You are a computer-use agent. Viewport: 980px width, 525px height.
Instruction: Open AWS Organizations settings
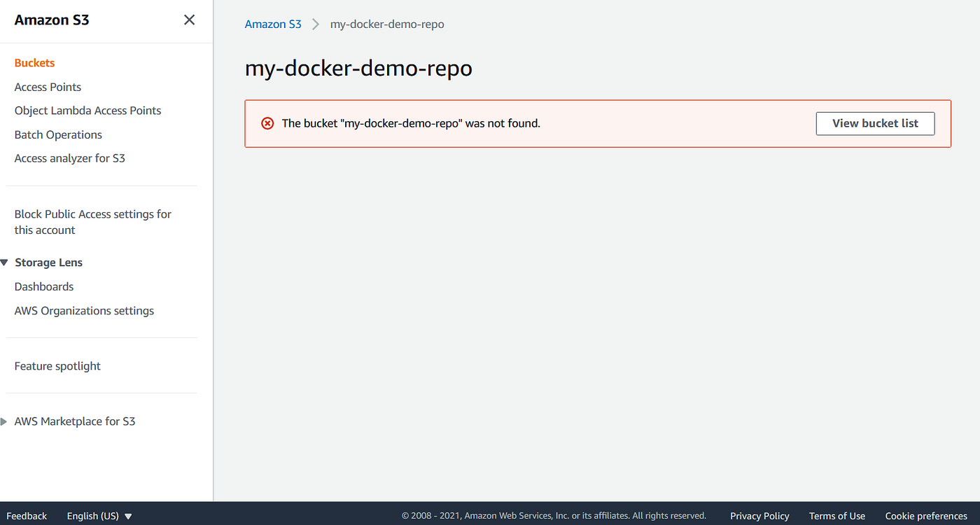click(x=83, y=310)
